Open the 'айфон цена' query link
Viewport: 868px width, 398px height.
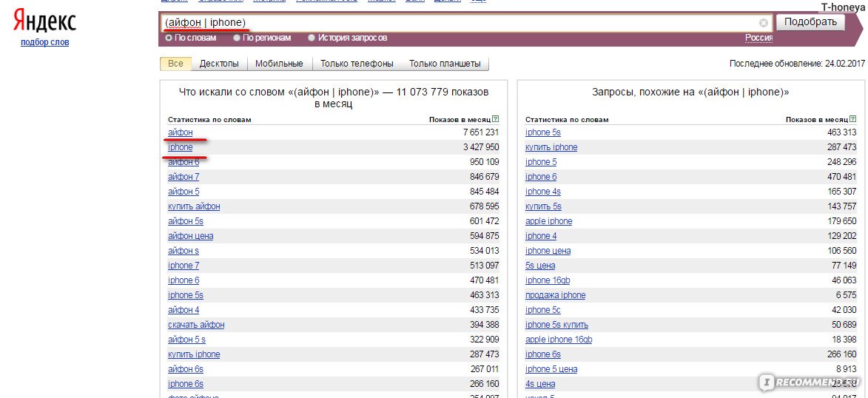(x=190, y=237)
